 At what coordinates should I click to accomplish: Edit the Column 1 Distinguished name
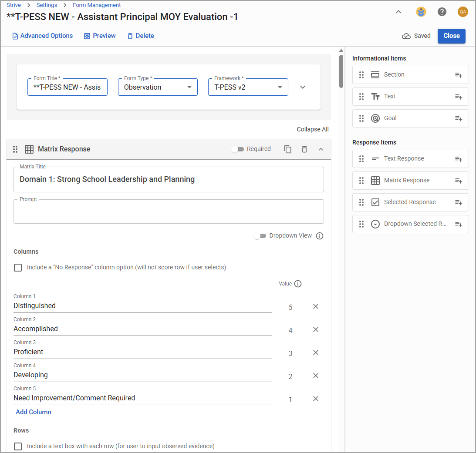tap(142, 306)
